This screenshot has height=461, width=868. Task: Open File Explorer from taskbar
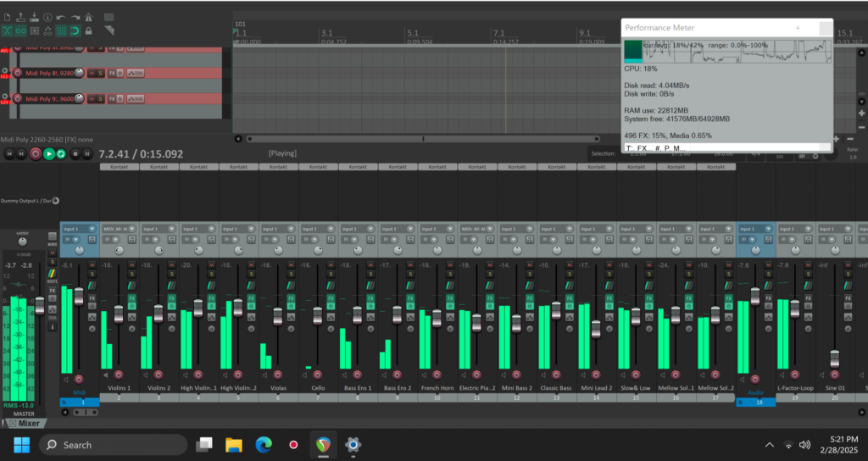(234, 444)
